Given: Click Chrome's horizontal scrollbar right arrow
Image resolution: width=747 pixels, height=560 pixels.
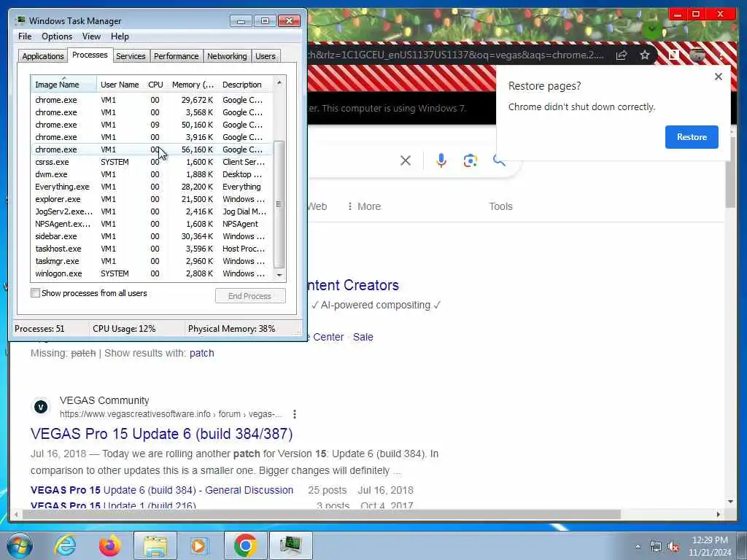Looking at the screenshot, I should click(719, 515).
